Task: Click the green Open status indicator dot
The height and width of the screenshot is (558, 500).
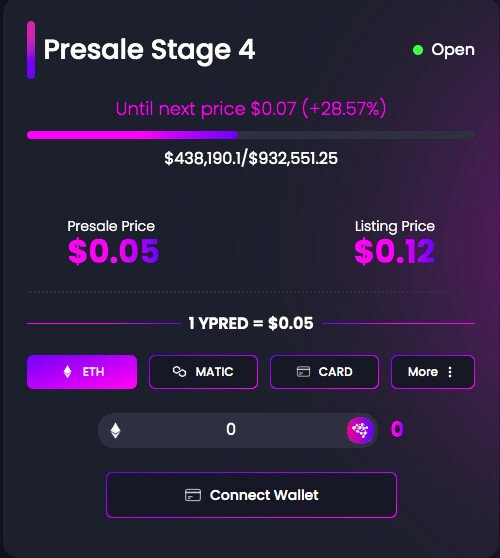Action: (418, 50)
